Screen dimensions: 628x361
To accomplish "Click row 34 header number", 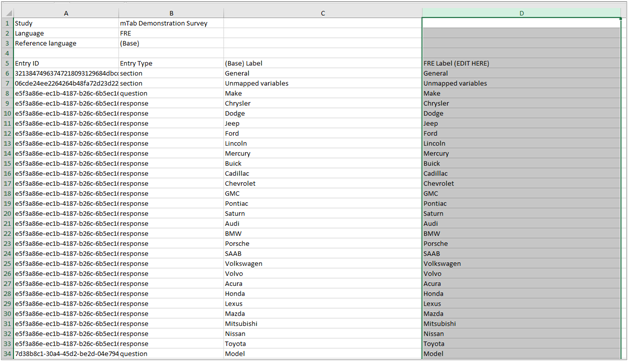I will pyautogui.click(x=8, y=354).
